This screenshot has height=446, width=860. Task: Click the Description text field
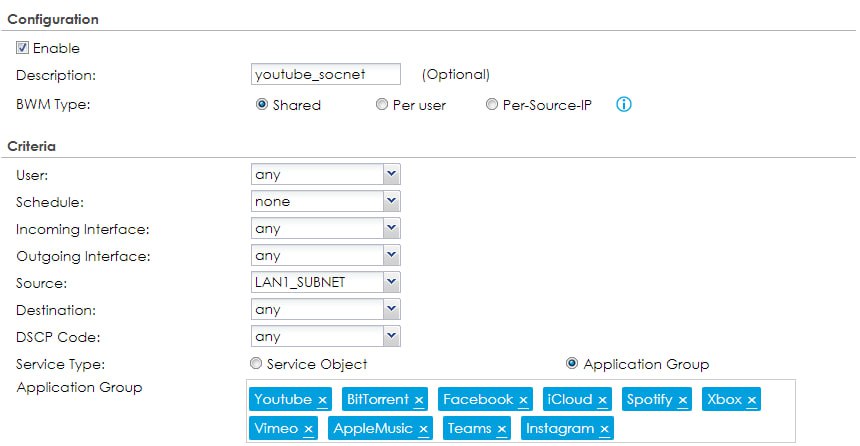326,74
